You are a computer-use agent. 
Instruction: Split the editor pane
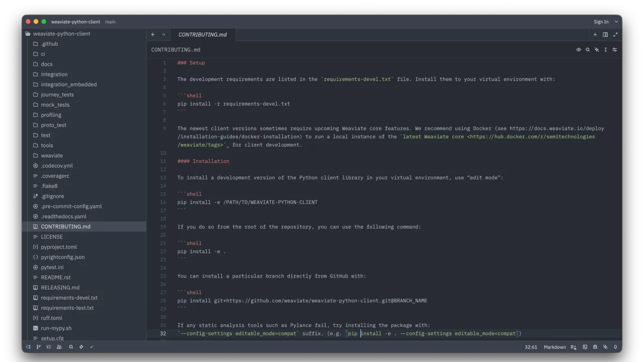click(x=605, y=35)
